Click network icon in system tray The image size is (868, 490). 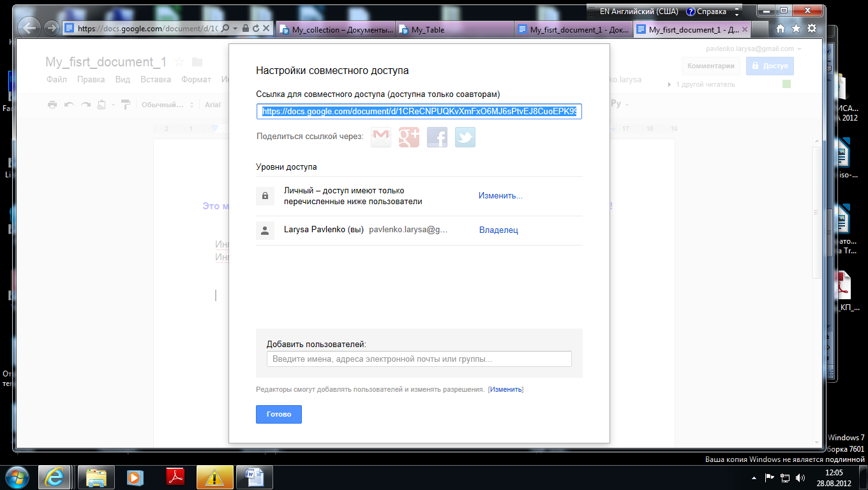pyautogui.click(x=785, y=477)
